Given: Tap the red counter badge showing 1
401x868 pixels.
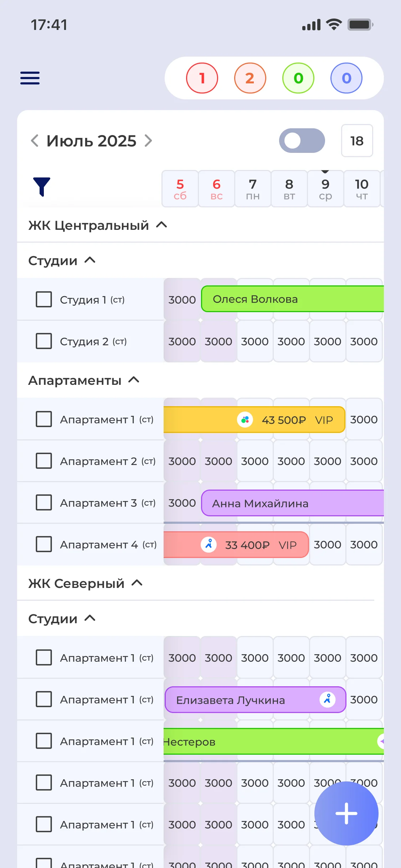Looking at the screenshot, I should [202, 78].
